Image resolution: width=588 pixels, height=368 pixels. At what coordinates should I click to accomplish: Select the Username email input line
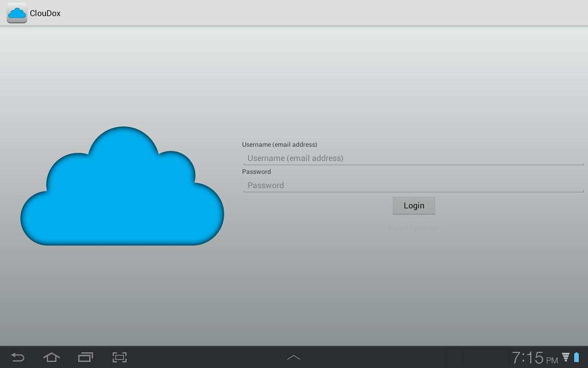413,158
